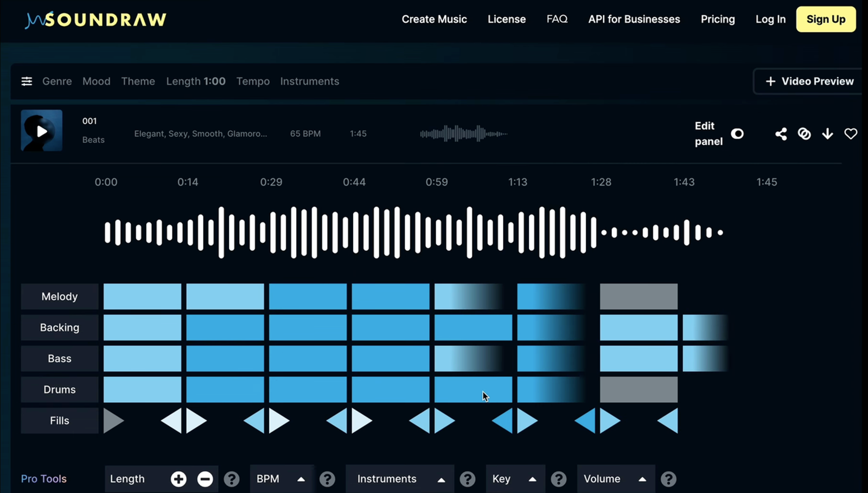Open the Tempo filter
Image resolution: width=868 pixels, height=493 pixels.
coord(253,81)
